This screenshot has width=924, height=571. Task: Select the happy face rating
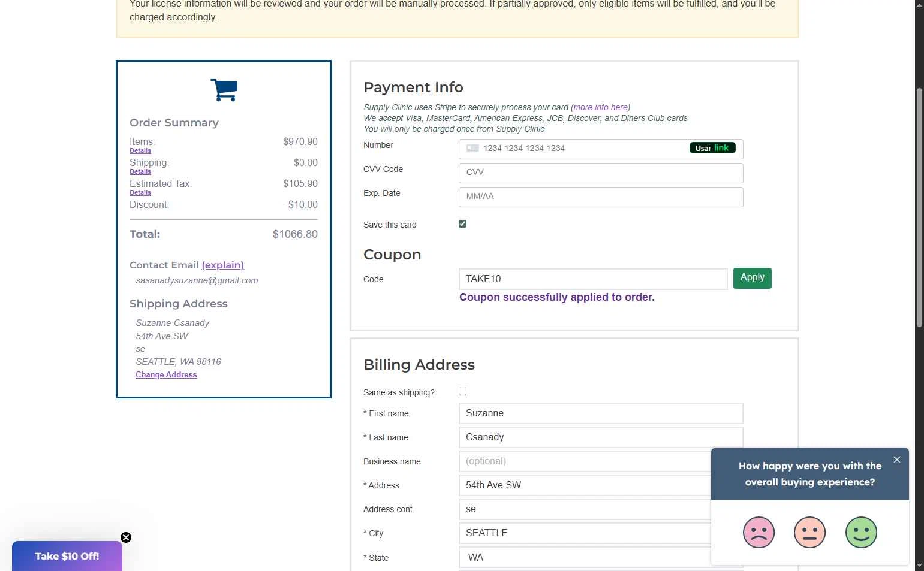pyautogui.click(x=861, y=532)
